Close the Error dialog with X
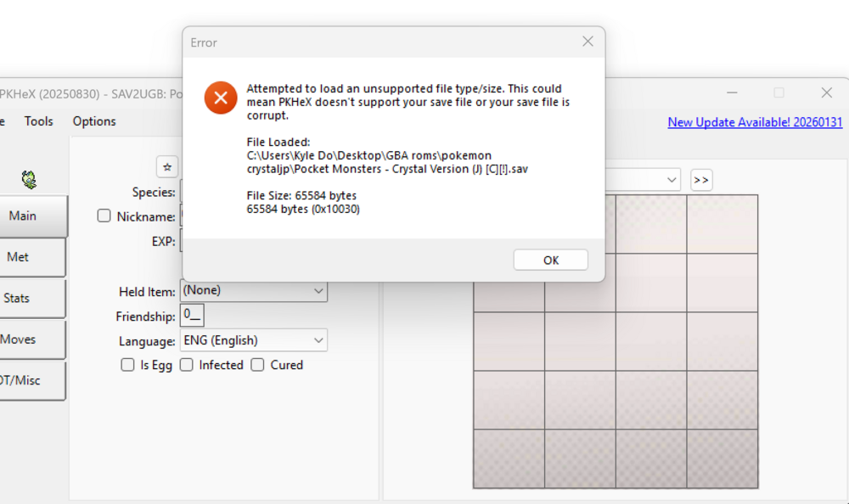This screenshot has width=849, height=504. click(x=588, y=42)
